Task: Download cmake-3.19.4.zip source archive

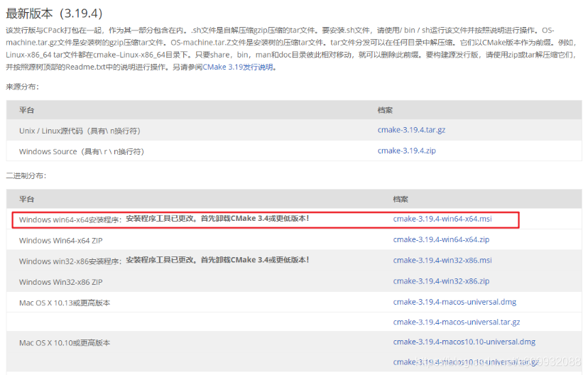Action: point(406,151)
